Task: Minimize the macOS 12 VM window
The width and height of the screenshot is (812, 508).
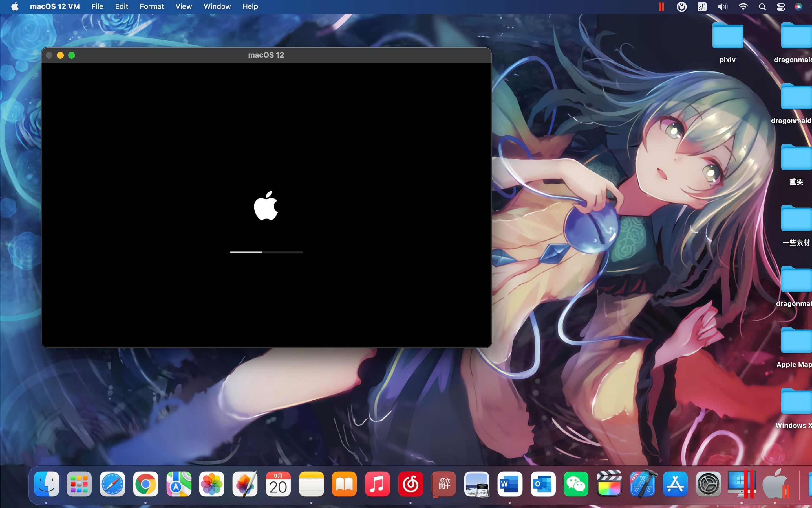Action: (60, 55)
